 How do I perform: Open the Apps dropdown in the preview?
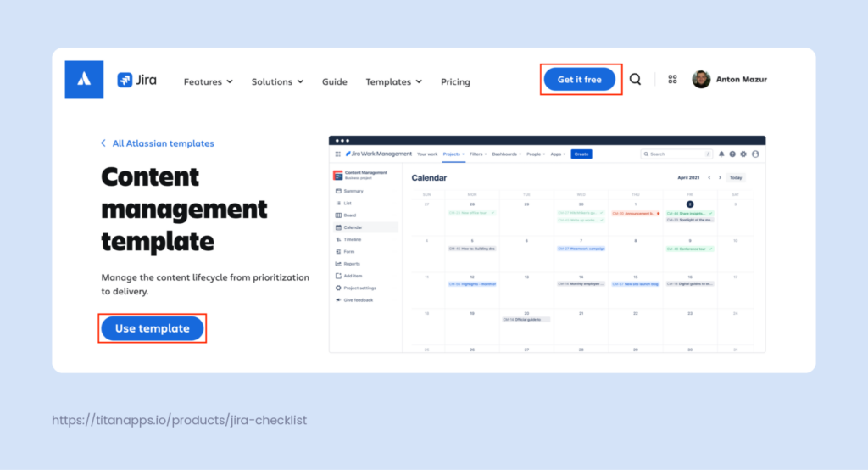pos(558,154)
